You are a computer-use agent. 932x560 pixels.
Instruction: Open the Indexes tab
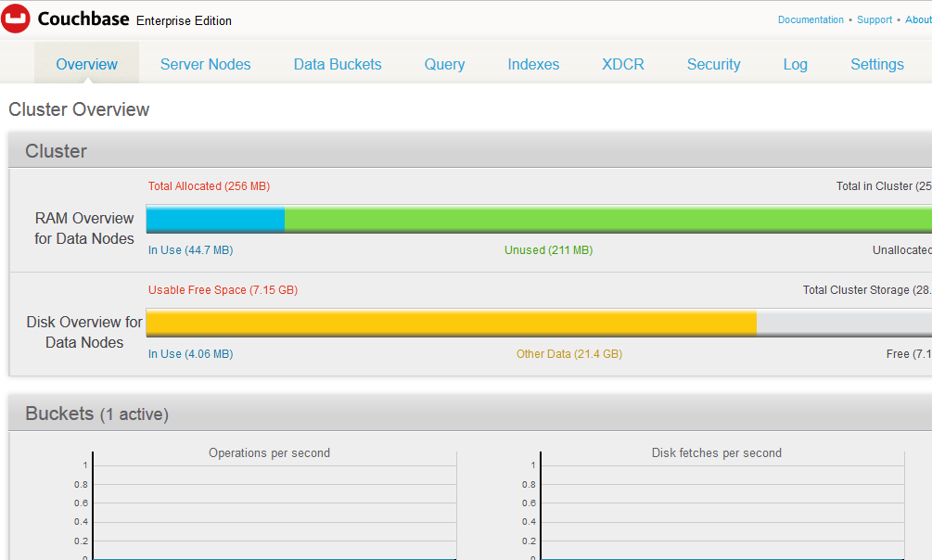(533, 64)
